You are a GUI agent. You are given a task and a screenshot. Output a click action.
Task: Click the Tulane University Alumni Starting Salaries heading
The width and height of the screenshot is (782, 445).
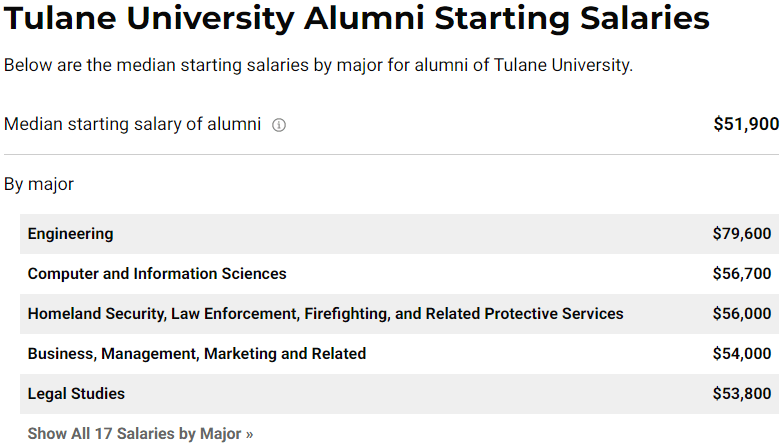[x=357, y=18]
